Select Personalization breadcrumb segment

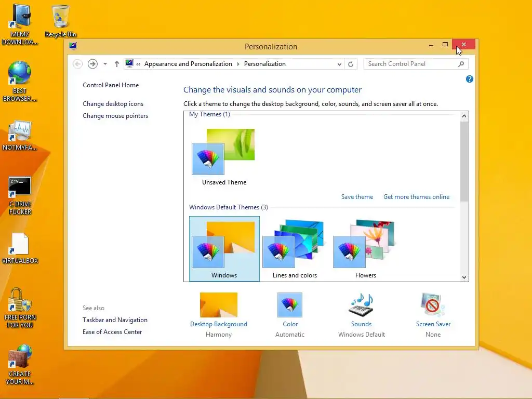coord(265,64)
